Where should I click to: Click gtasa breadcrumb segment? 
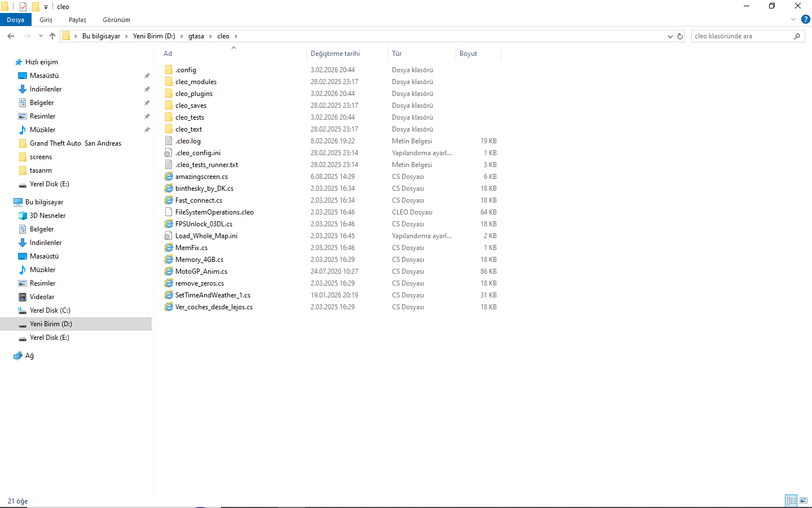point(196,36)
